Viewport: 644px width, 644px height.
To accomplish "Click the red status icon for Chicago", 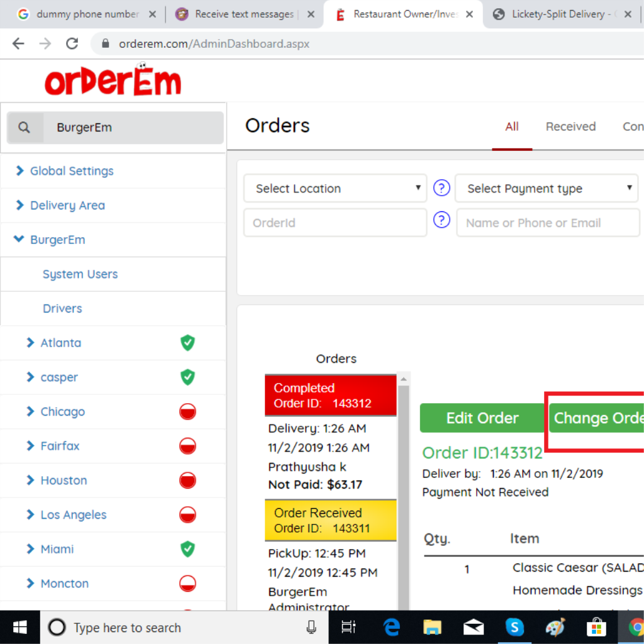I will click(x=187, y=412).
